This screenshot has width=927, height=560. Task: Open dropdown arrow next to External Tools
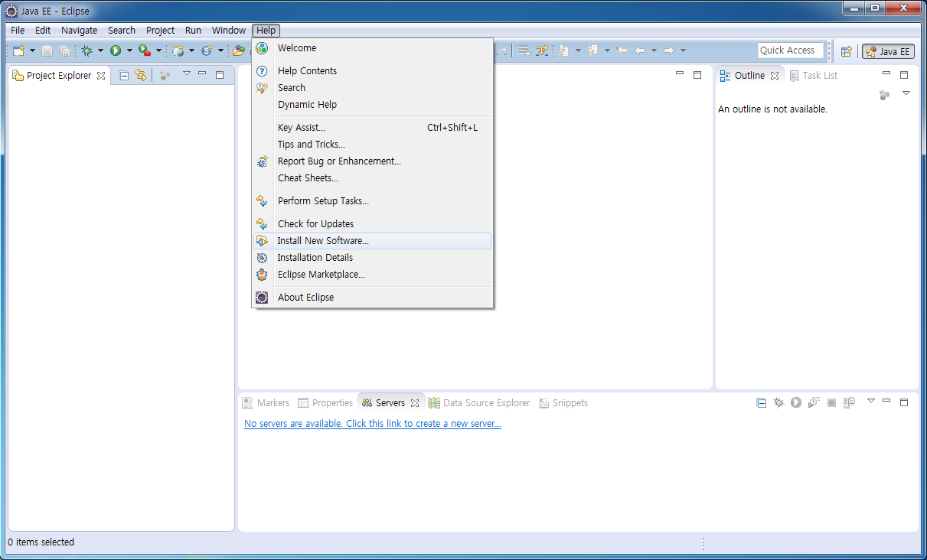coord(158,51)
